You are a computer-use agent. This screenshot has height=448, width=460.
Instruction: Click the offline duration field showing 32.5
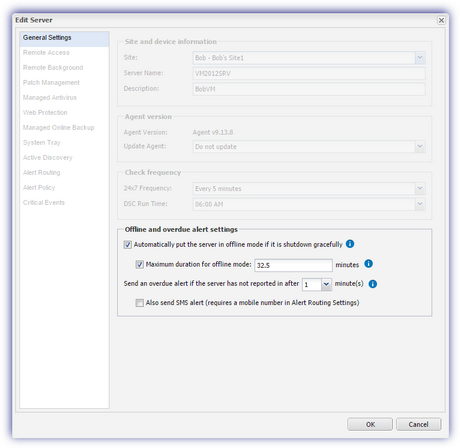tap(293, 265)
